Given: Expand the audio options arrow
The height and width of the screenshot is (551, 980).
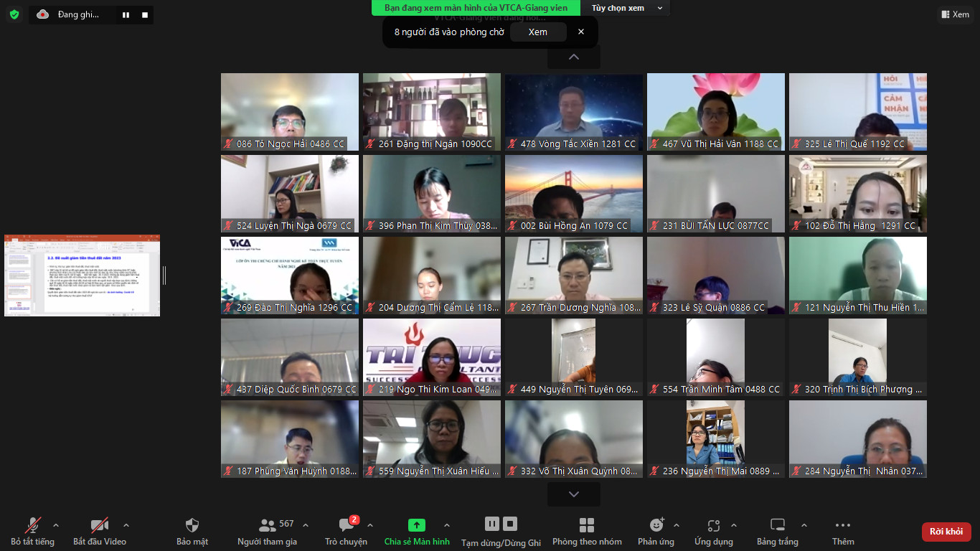Looking at the screenshot, I should (56, 525).
